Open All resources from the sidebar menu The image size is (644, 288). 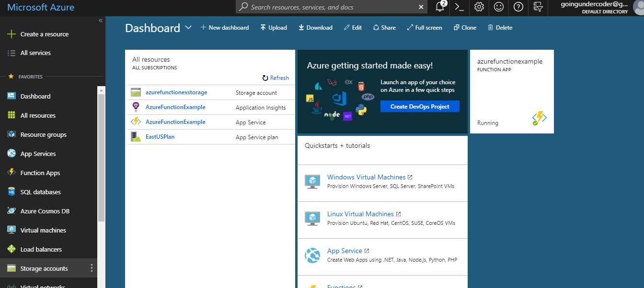[39, 115]
